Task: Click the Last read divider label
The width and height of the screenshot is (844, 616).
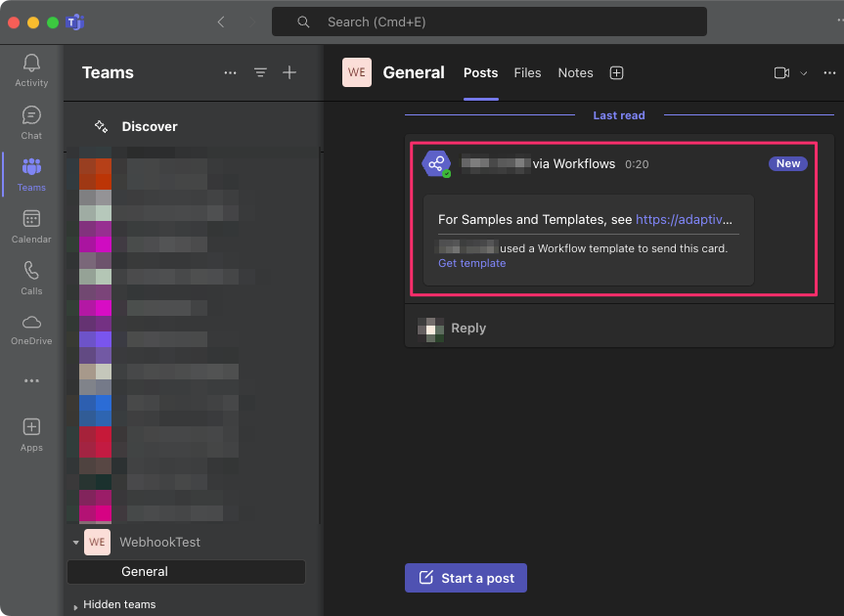Action: pos(619,115)
